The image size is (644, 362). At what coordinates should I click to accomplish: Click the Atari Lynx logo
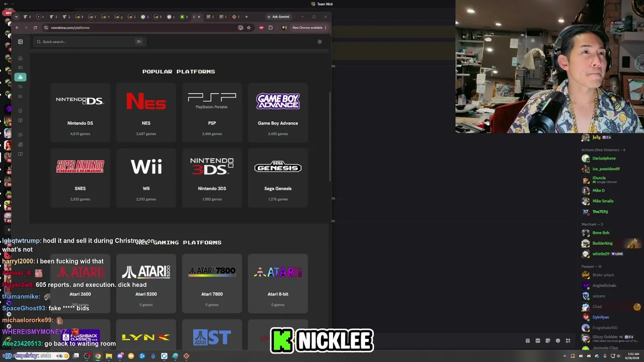(x=146, y=337)
